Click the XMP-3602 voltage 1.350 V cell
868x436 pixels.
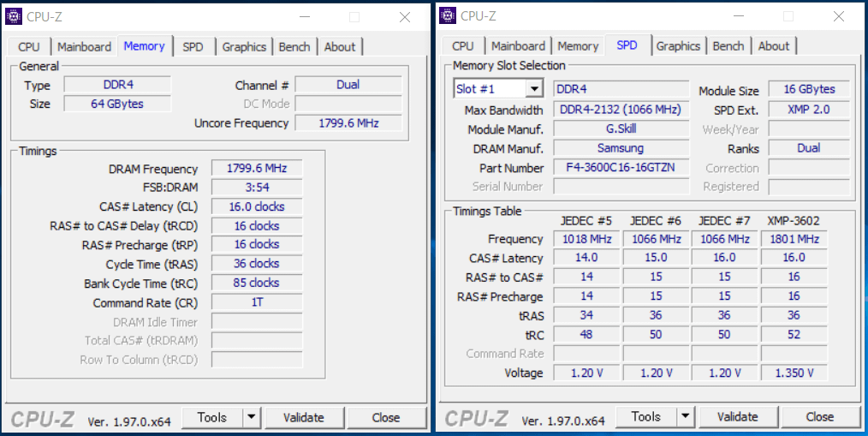pos(794,373)
